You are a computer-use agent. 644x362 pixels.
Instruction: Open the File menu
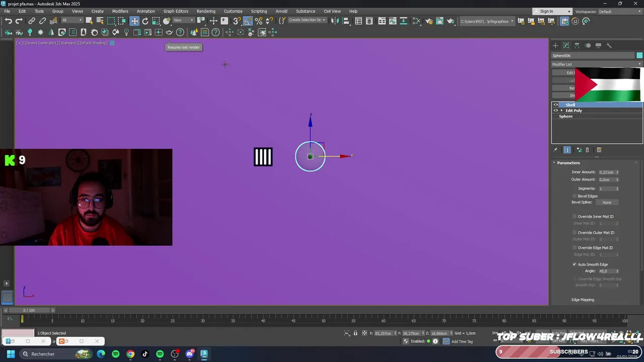[7, 11]
